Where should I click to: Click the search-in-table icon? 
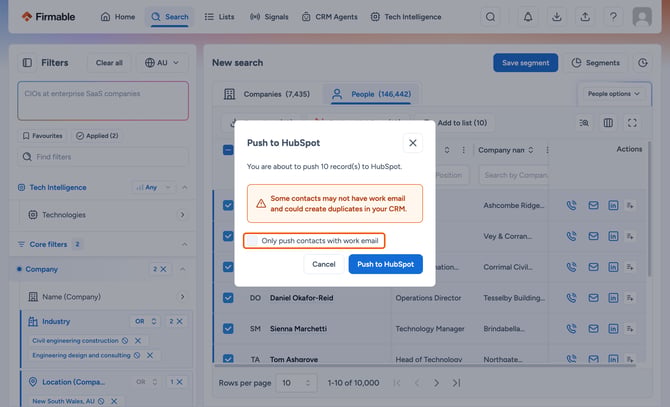click(x=584, y=123)
